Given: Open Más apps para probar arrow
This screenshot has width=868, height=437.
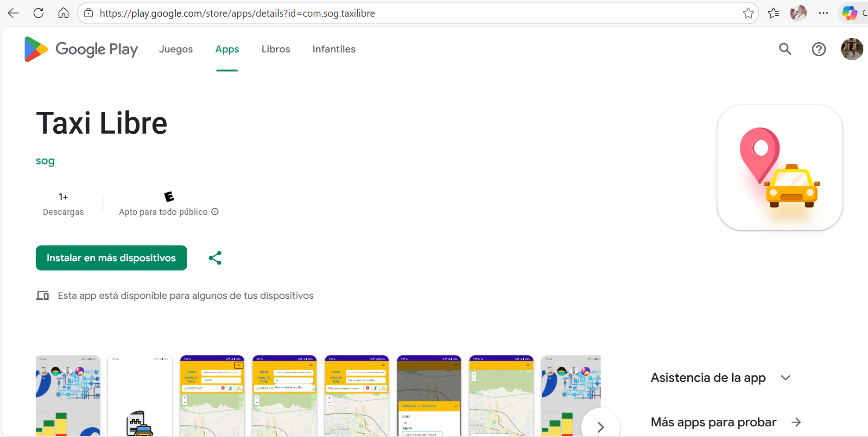Looking at the screenshot, I should [796, 422].
